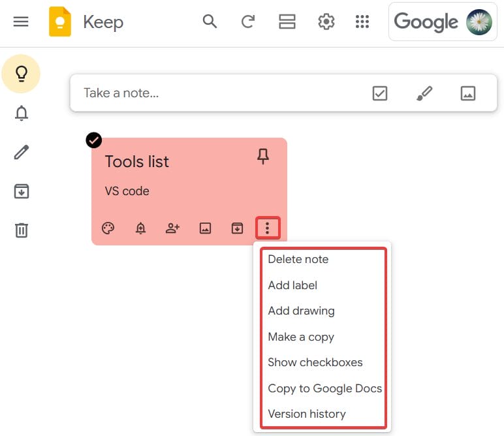The height and width of the screenshot is (436, 504).
Task: Open the three-dot More menu on note
Action: coord(268,228)
